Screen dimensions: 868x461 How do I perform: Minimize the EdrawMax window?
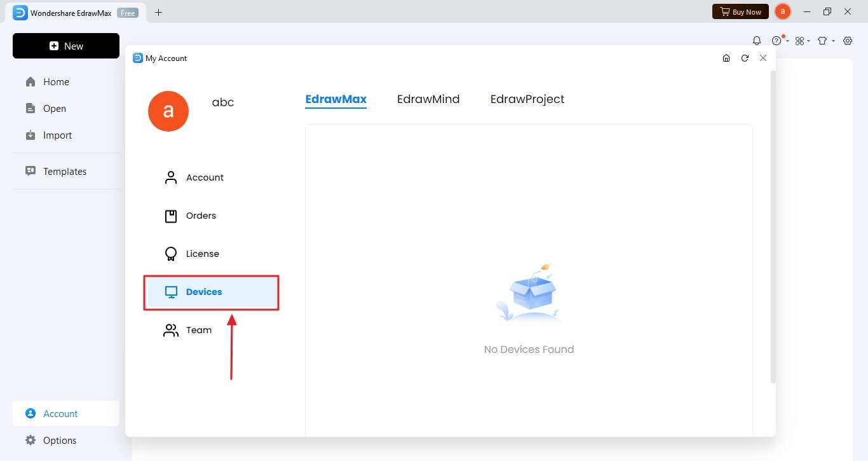pyautogui.click(x=807, y=11)
